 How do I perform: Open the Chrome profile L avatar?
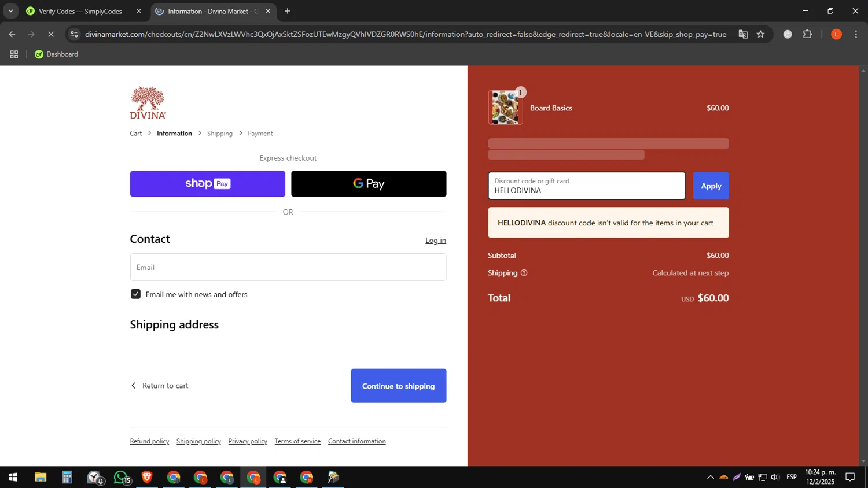coord(836,35)
